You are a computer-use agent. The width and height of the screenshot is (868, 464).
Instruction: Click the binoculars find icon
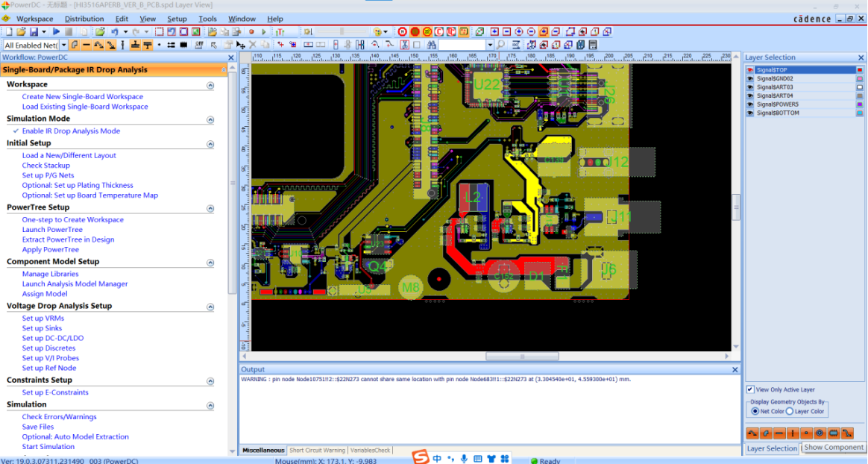click(431, 45)
